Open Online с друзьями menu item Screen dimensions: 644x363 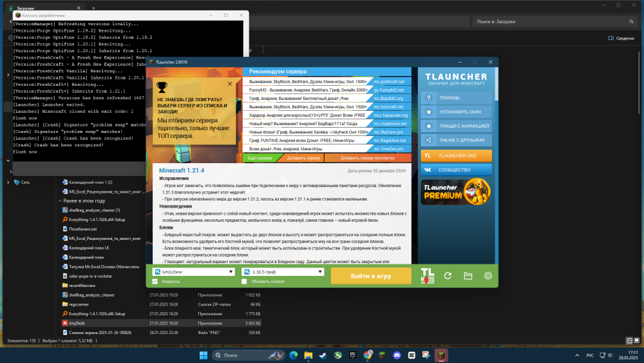click(456, 140)
